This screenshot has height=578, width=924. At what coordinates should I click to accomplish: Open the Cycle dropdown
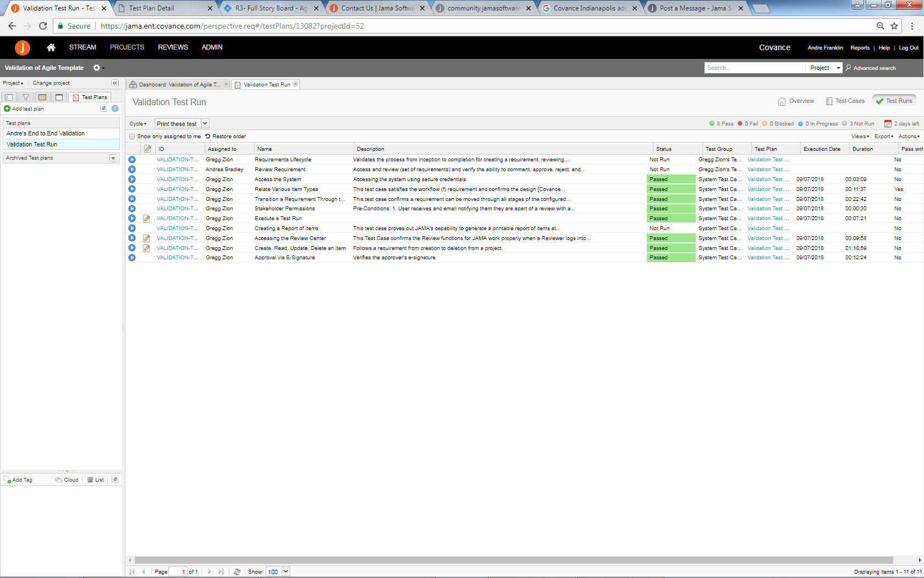[x=138, y=124]
